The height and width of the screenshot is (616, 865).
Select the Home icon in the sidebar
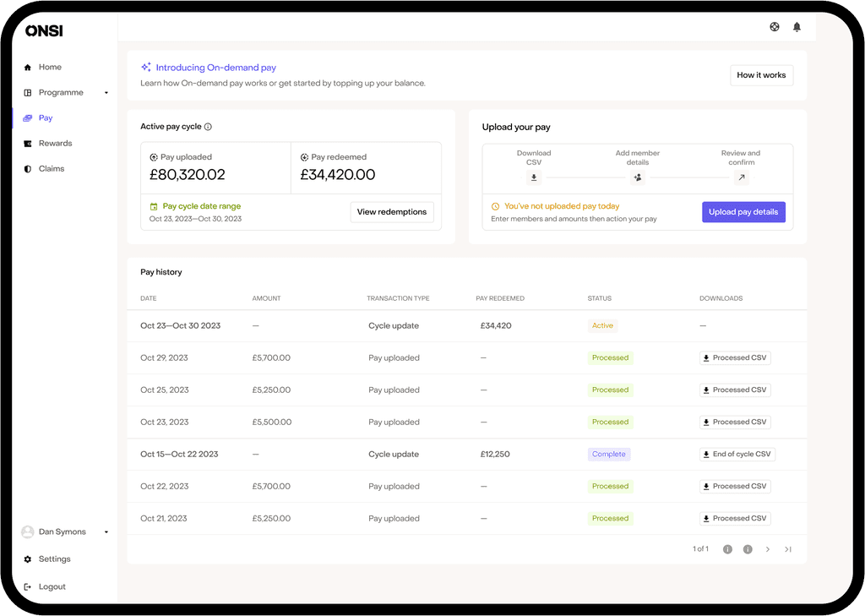(28, 67)
